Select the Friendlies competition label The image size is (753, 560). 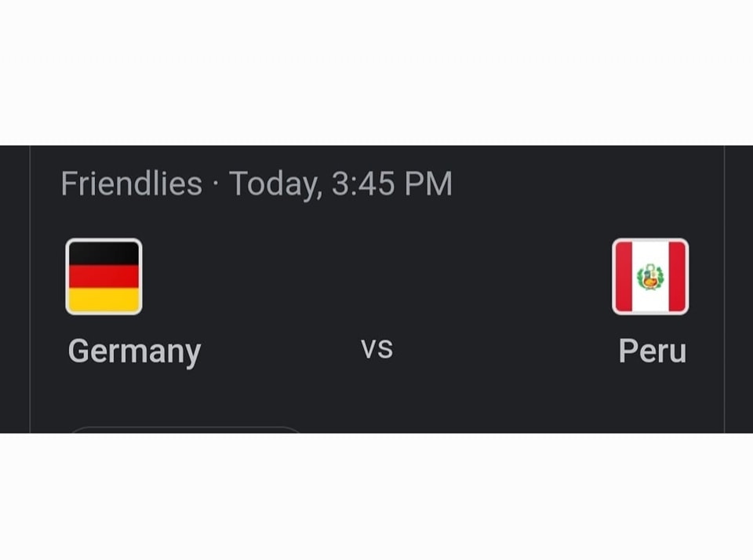(132, 183)
